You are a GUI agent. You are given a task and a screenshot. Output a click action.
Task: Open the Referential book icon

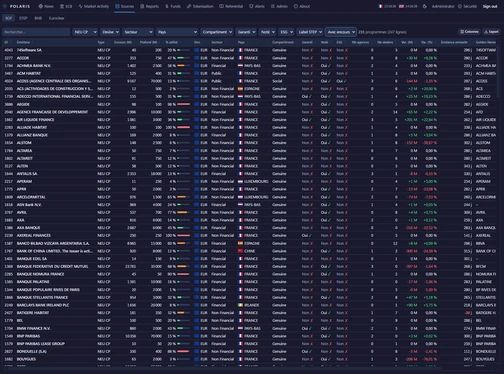(221, 6)
